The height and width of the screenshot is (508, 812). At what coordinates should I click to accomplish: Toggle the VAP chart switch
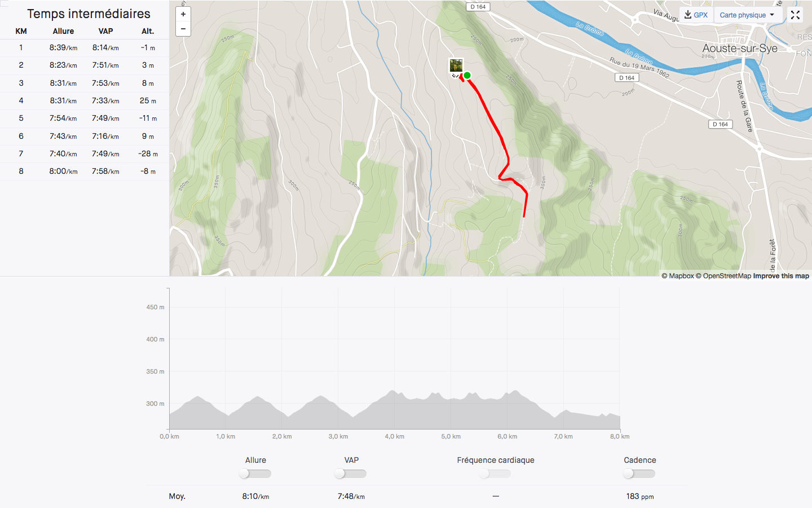(350, 474)
